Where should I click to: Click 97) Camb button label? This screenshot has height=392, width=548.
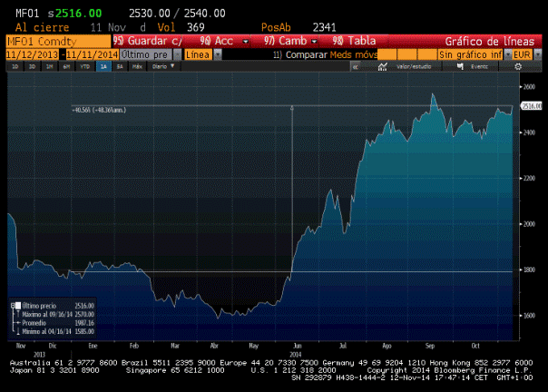point(285,41)
